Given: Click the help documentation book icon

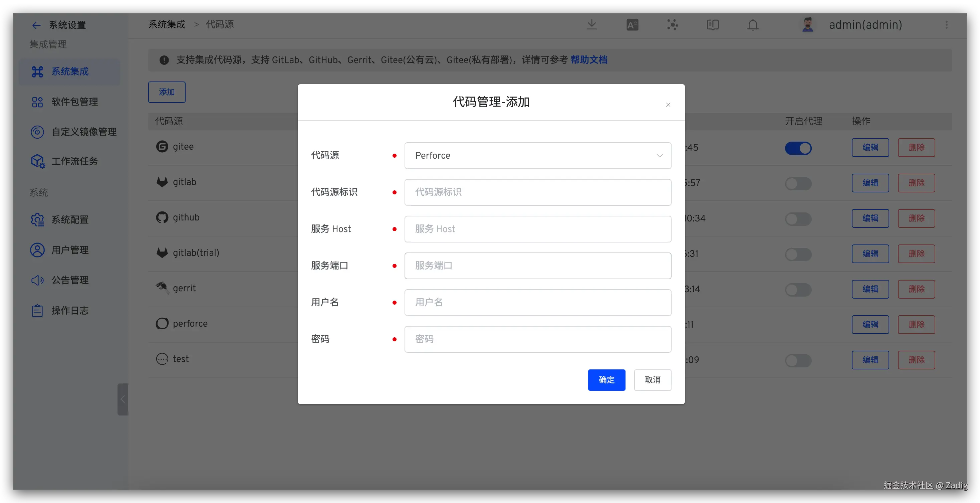Looking at the screenshot, I should pos(713,25).
